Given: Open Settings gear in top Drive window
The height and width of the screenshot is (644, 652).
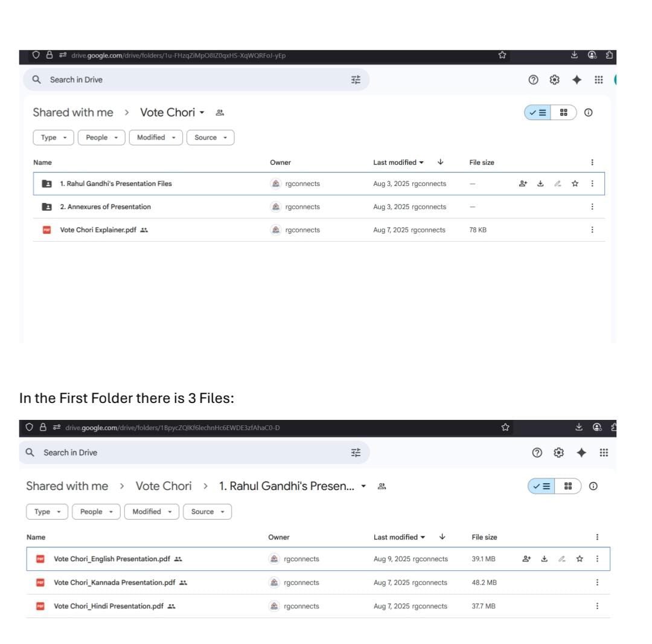Looking at the screenshot, I should point(554,80).
